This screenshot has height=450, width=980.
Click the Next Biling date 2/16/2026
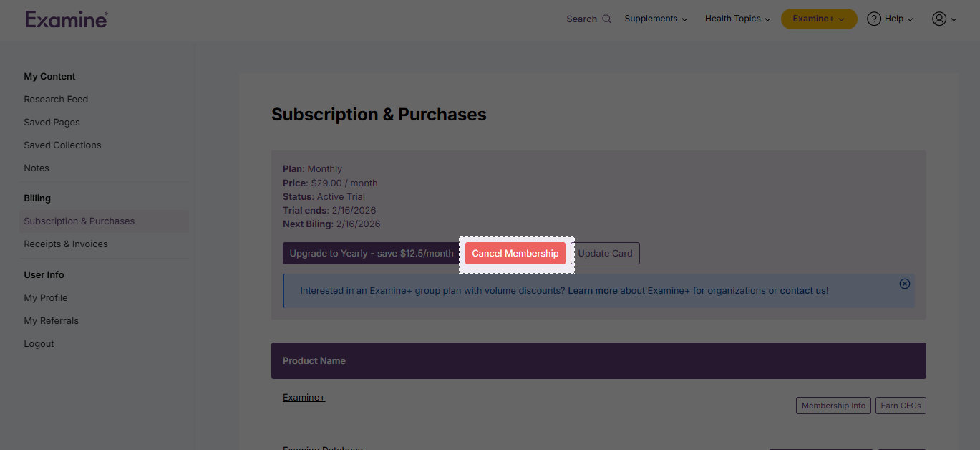331,224
